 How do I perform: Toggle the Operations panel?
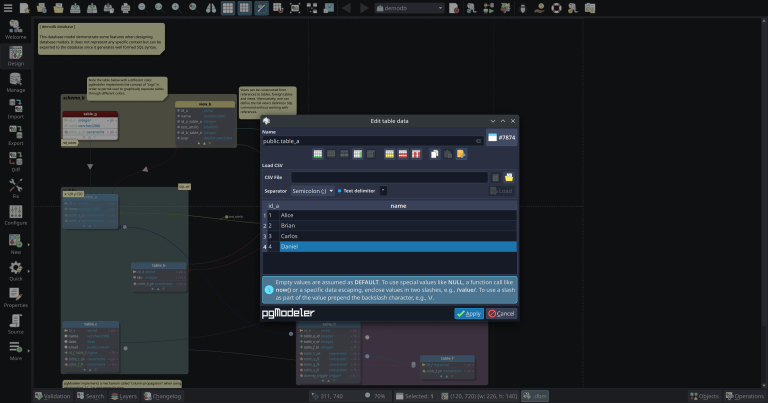[x=745, y=396]
